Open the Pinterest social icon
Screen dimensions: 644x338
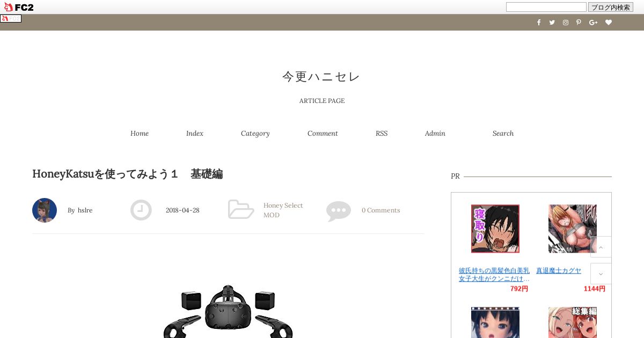click(579, 23)
